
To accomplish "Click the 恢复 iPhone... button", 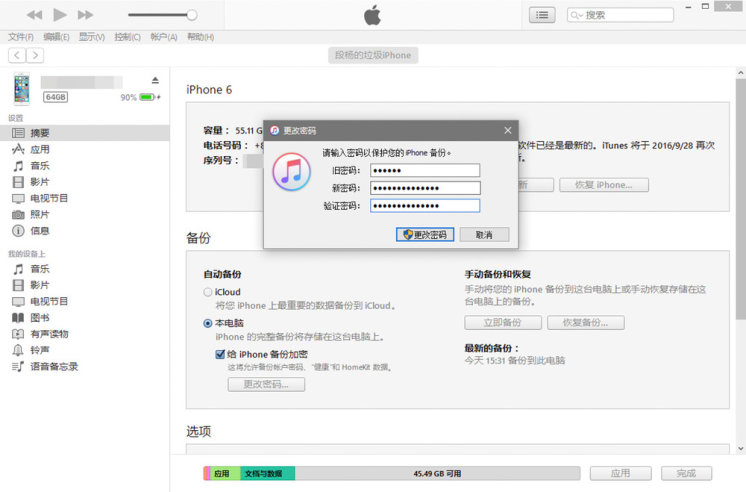I will coord(604,185).
